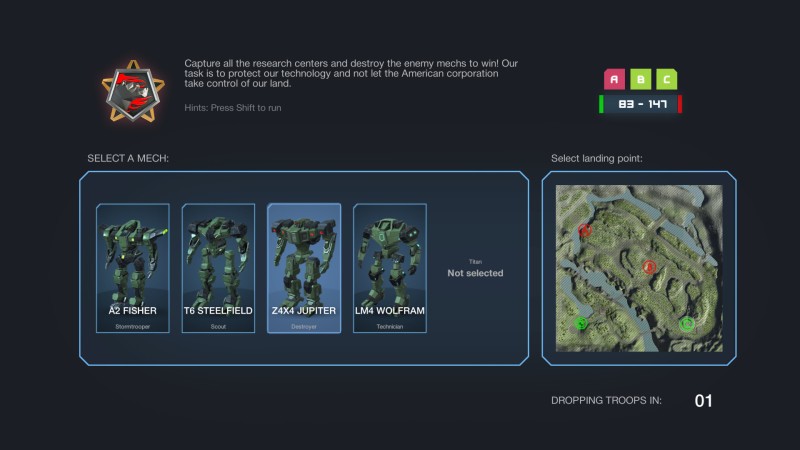Select the A2 Fisher Stormtrooper mech

(x=133, y=268)
